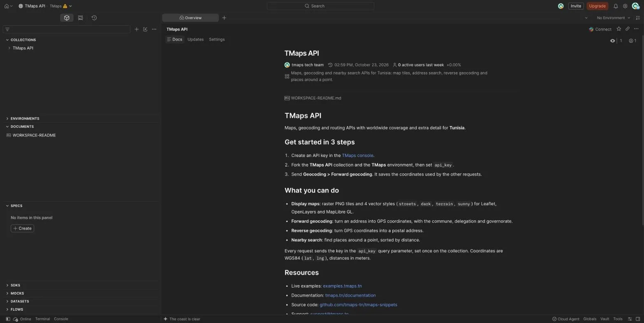Click the Invite button
644x323 pixels.
(576, 6)
